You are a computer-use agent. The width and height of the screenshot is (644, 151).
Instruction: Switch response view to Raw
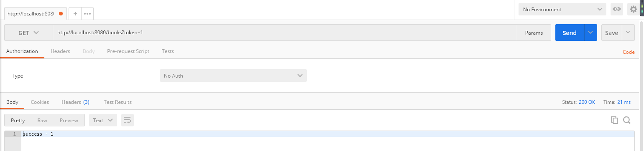[42, 120]
